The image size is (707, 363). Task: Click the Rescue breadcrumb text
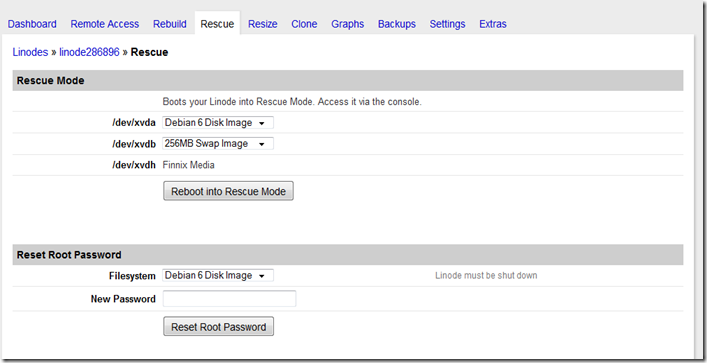pyautogui.click(x=149, y=52)
